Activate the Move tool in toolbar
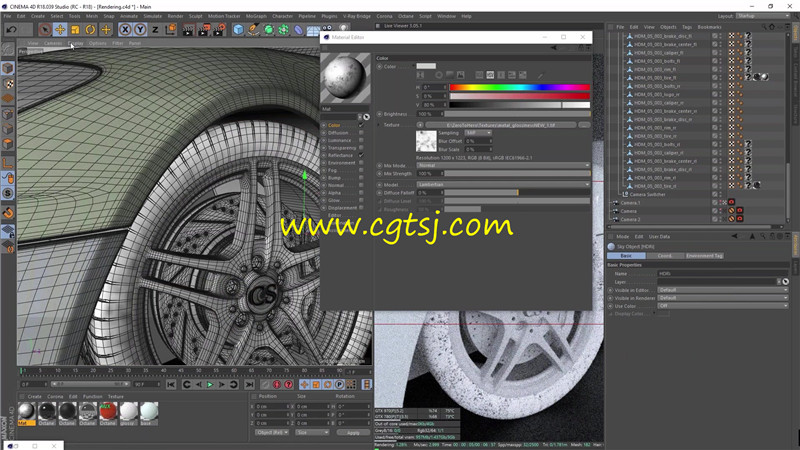This screenshot has width=800, height=450. tap(60, 30)
